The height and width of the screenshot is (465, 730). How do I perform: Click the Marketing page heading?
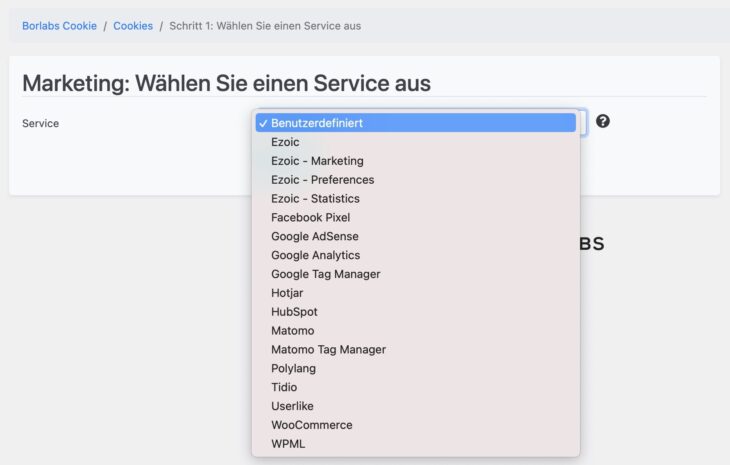tap(226, 83)
